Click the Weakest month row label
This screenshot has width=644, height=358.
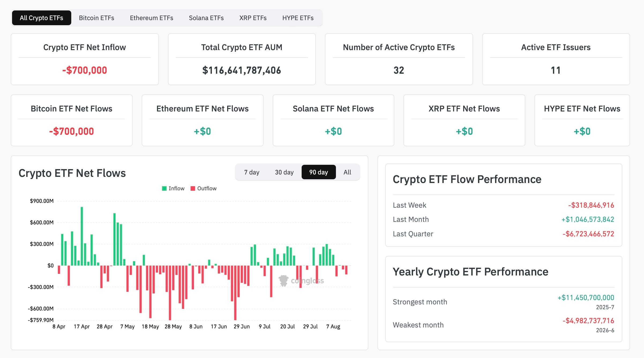coord(418,325)
